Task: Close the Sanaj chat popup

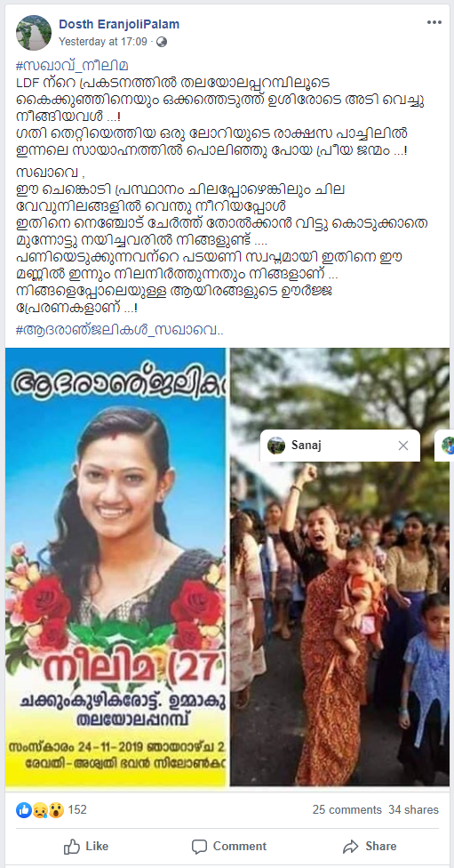Action: pyautogui.click(x=403, y=446)
